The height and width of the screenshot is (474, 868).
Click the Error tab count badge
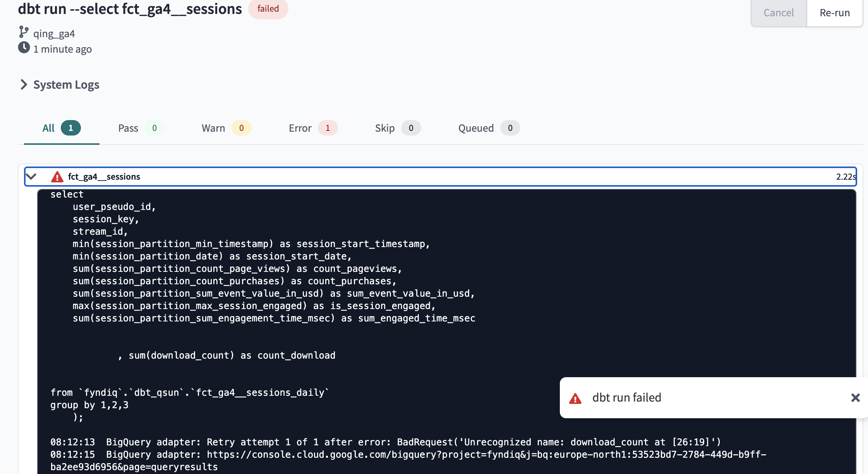pos(328,128)
